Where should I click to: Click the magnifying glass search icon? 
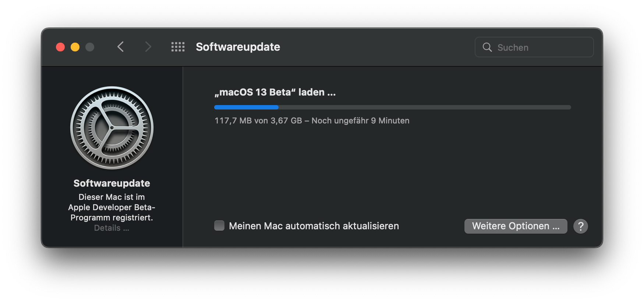(x=487, y=47)
